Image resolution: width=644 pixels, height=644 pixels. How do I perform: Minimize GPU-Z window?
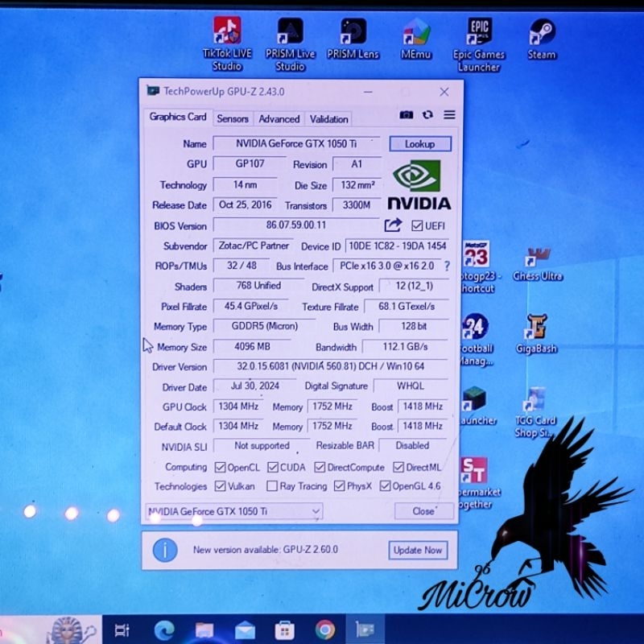[368, 92]
